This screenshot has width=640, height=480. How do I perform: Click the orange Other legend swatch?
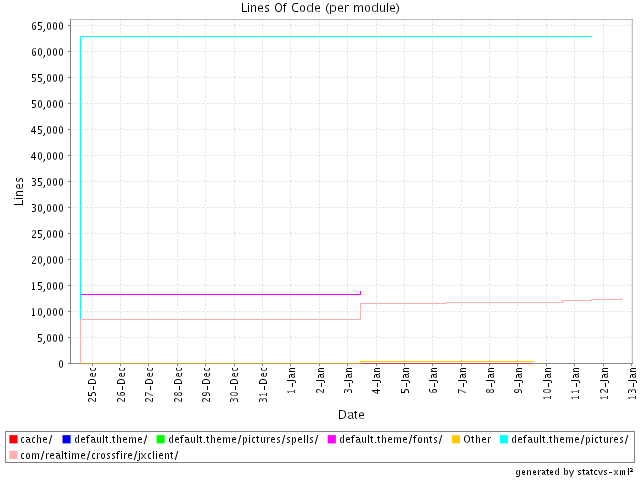455,439
